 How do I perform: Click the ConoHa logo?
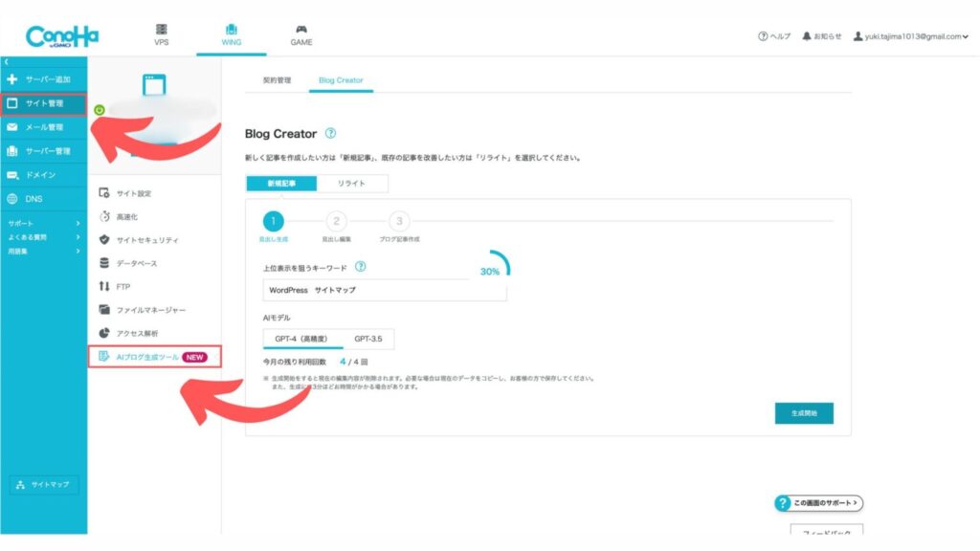62,36
